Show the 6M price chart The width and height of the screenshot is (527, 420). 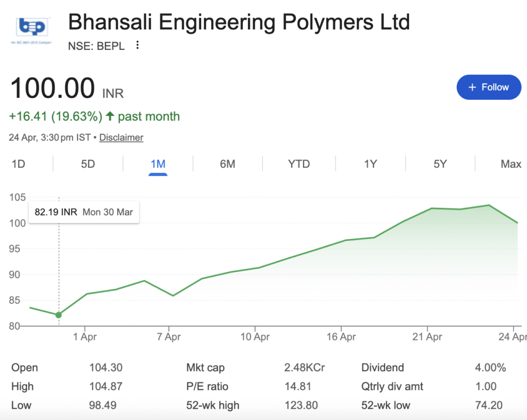227,164
